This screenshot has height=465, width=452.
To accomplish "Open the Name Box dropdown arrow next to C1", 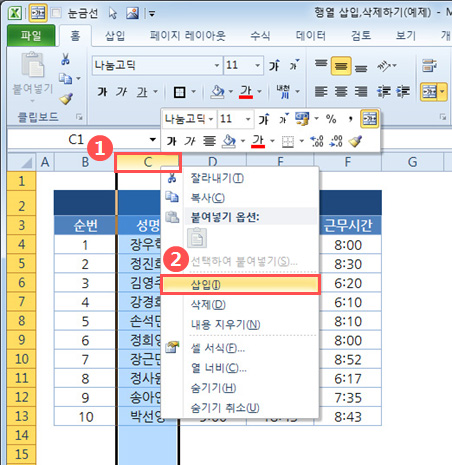I will [153, 139].
